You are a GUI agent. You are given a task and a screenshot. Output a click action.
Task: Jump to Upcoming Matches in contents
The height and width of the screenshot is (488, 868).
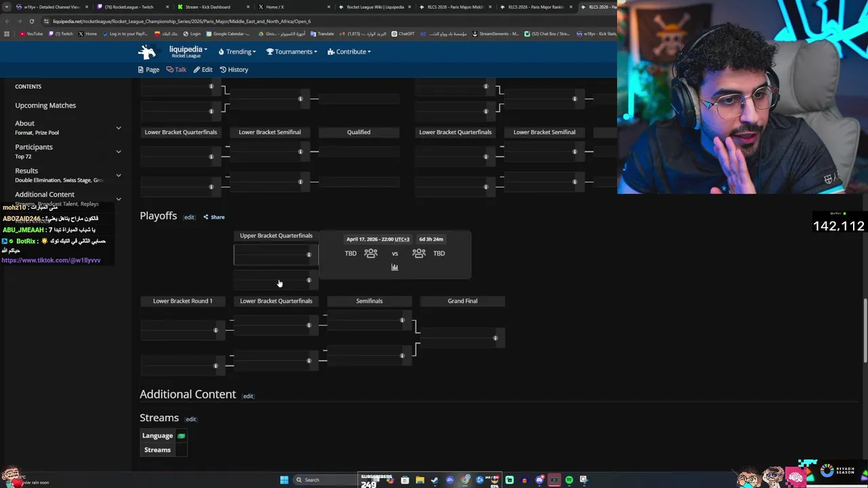pyautogui.click(x=45, y=105)
